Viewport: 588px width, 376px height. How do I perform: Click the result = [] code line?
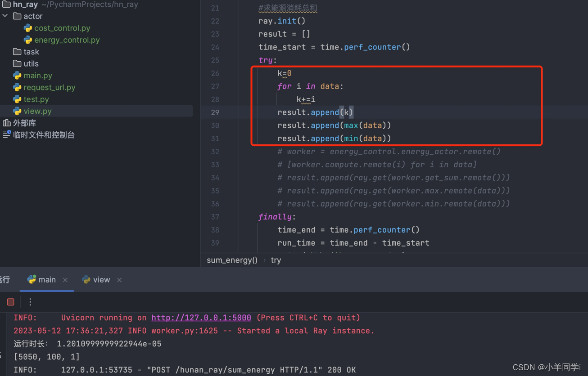pyautogui.click(x=284, y=34)
